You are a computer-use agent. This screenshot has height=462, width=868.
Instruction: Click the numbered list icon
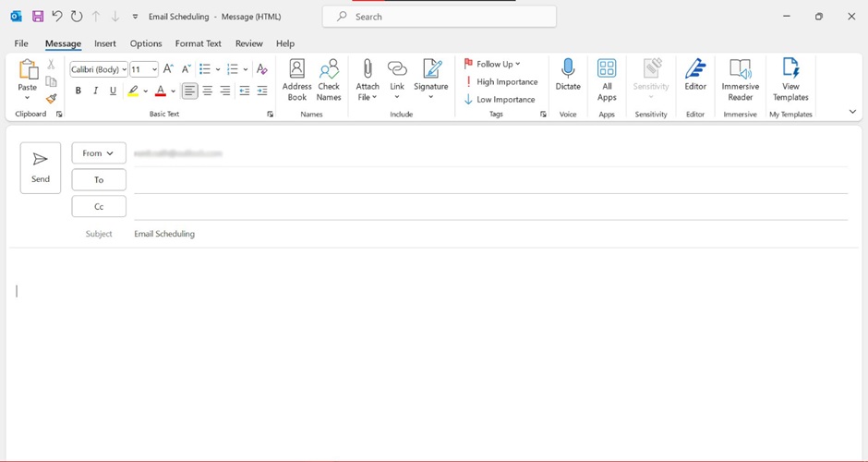point(233,69)
